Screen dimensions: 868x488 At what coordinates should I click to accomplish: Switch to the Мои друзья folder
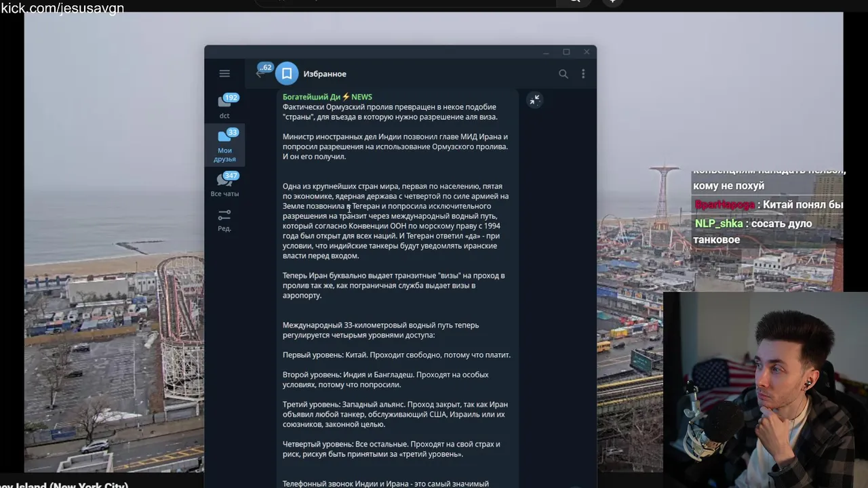click(224, 146)
